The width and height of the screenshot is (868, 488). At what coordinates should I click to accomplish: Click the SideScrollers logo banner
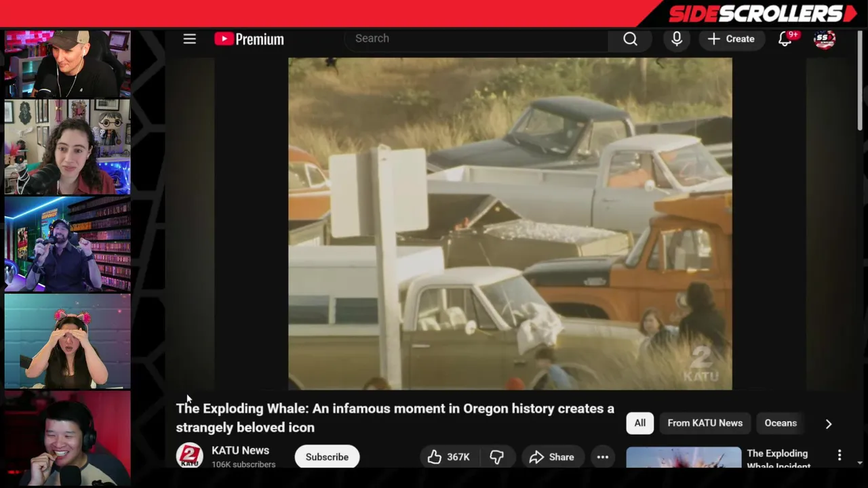click(x=762, y=14)
